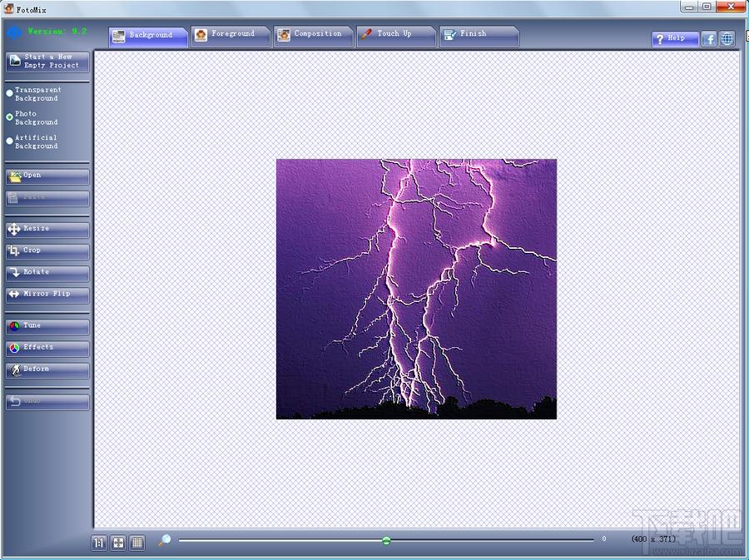Go to the Composition tab

click(314, 35)
